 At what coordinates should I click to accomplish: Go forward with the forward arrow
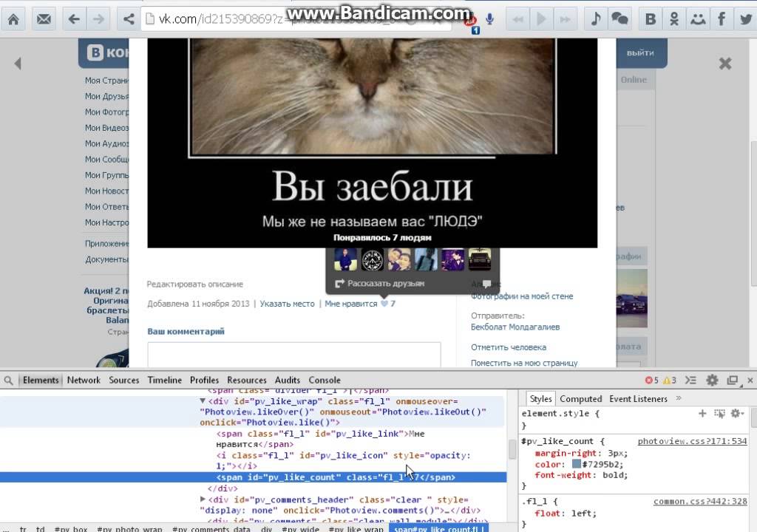(98, 18)
